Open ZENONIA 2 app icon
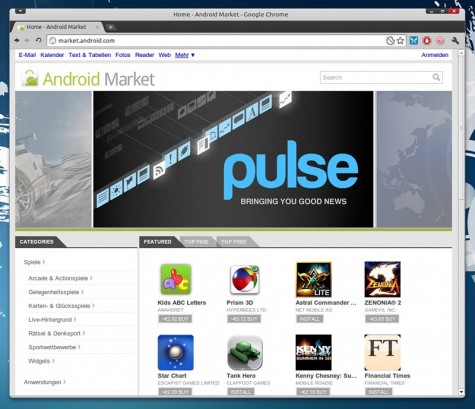This screenshot has width=475, height=409. (382, 279)
